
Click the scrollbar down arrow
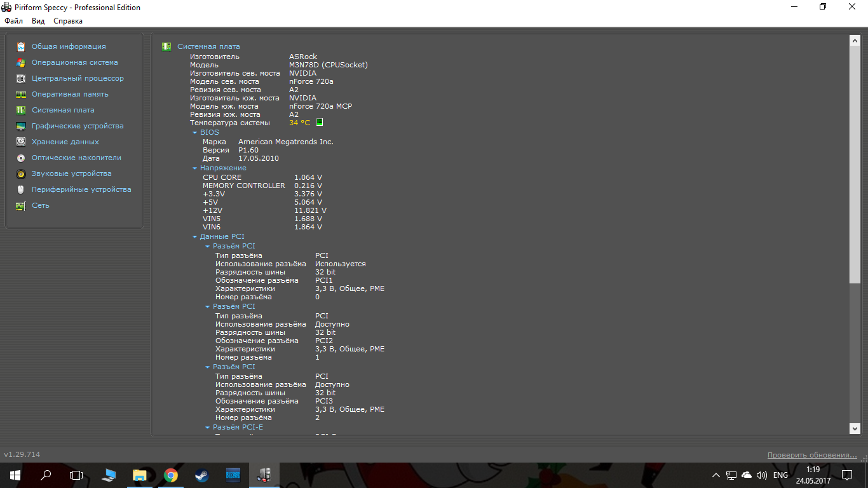pyautogui.click(x=855, y=429)
